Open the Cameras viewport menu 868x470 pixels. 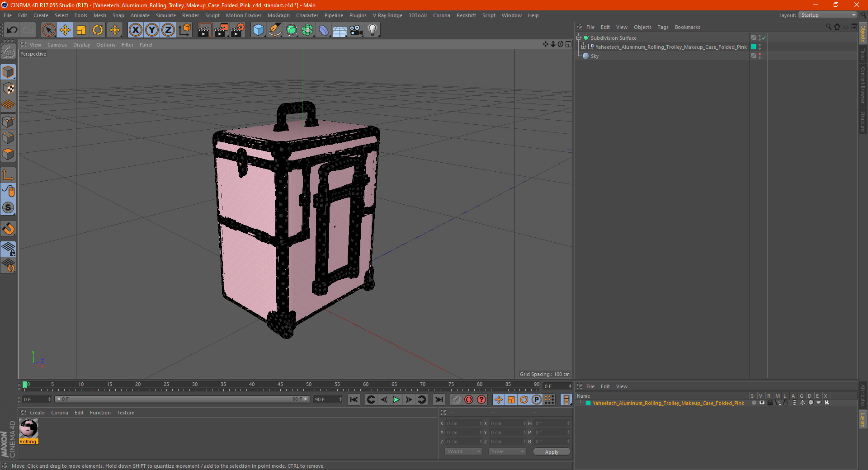57,45
